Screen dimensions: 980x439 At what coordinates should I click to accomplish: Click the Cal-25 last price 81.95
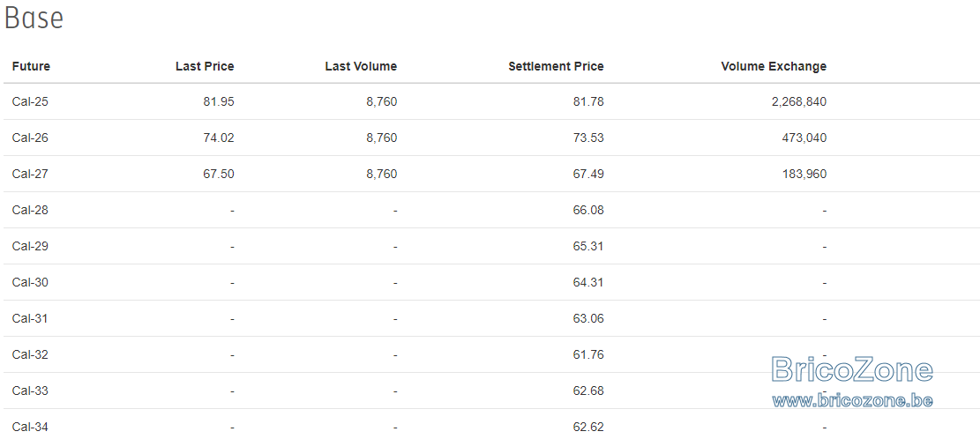click(x=219, y=101)
